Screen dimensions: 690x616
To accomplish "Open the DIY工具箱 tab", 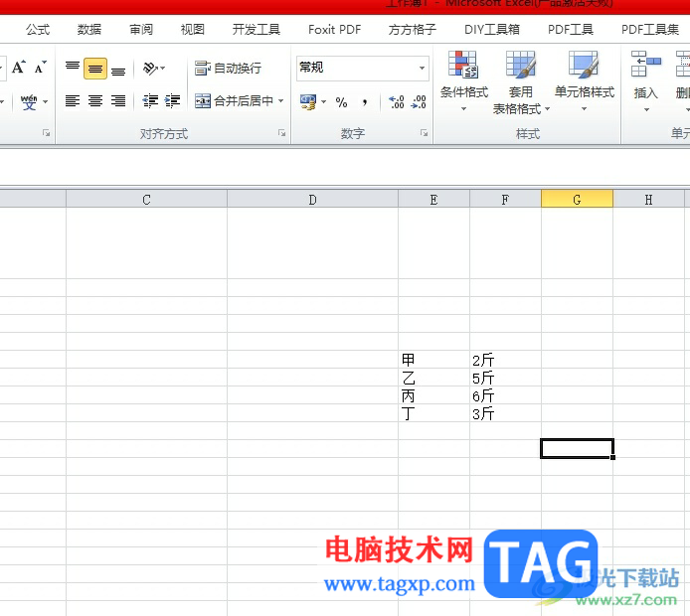I will (492, 30).
